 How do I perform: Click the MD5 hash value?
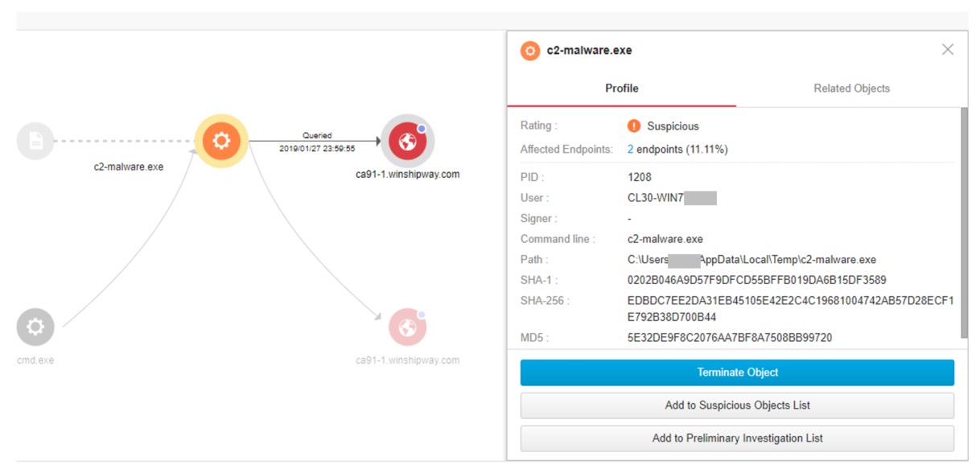pos(729,338)
